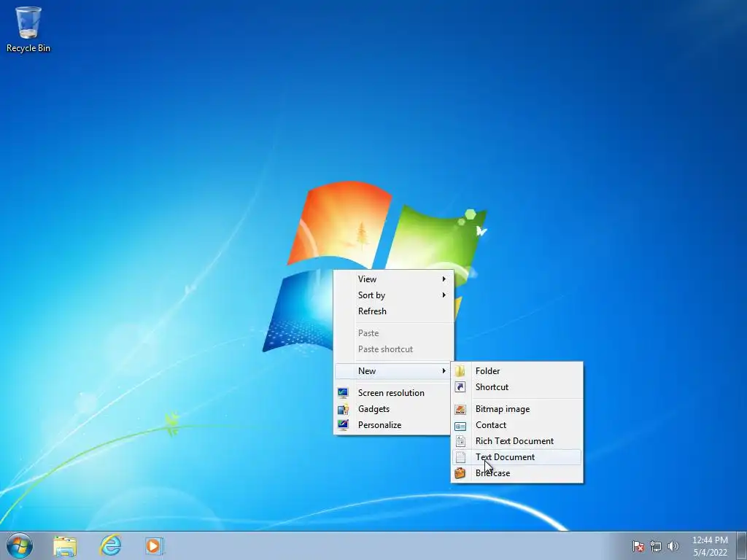Image resolution: width=747 pixels, height=560 pixels.
Task: Expand the View submenu arrow
Action: 444,279
